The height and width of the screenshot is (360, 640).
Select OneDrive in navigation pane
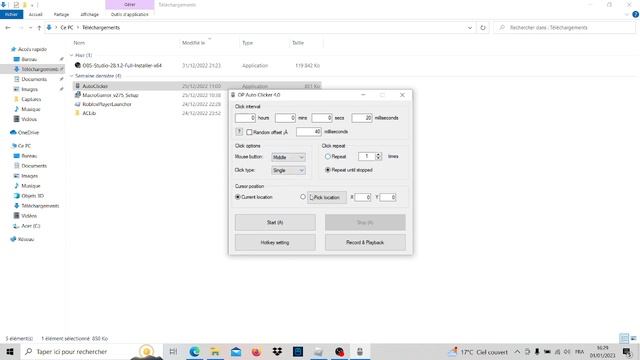[28, 133]
